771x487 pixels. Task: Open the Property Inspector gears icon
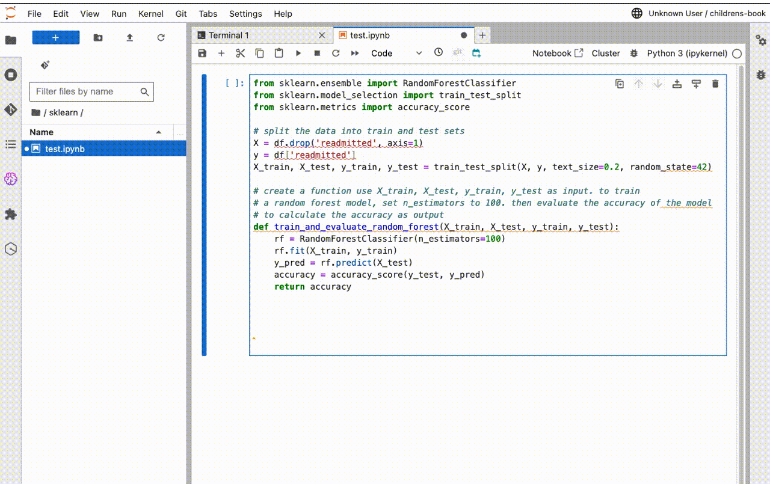click(761, 40)
